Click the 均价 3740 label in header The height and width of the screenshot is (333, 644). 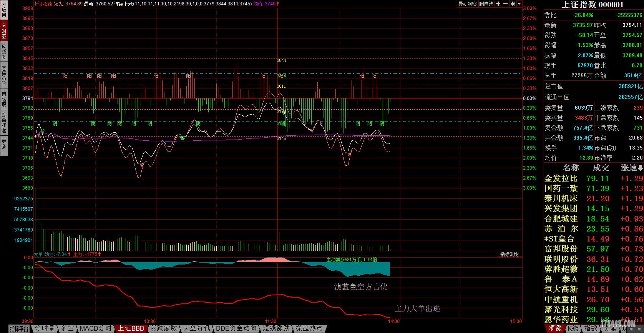[x=266, y=4]
